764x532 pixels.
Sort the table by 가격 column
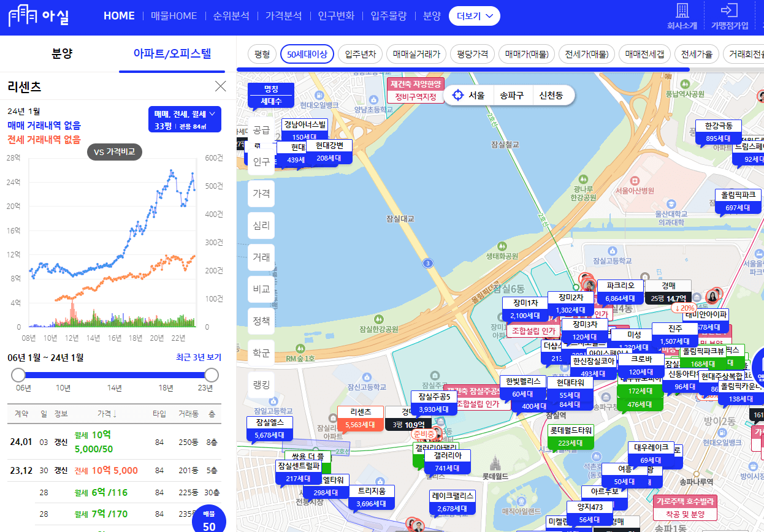107,414
